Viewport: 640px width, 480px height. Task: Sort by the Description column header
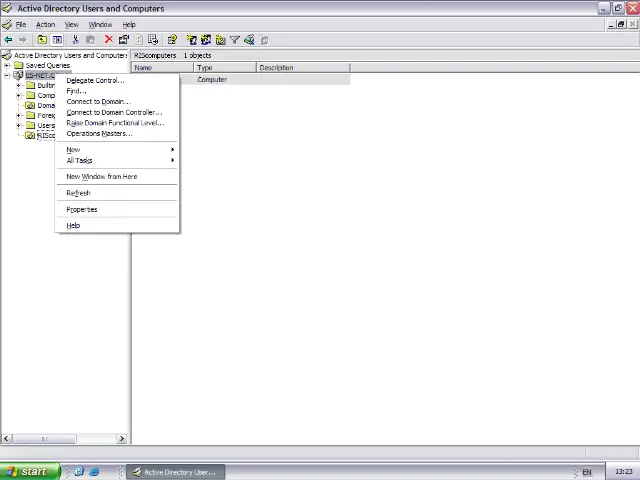pos(303,68)
